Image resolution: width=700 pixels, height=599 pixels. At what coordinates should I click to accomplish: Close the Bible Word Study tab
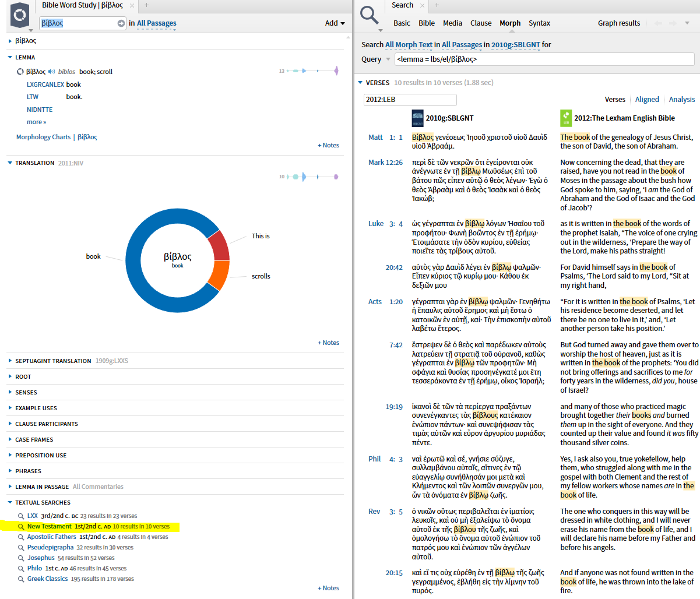tap(132, 5)
